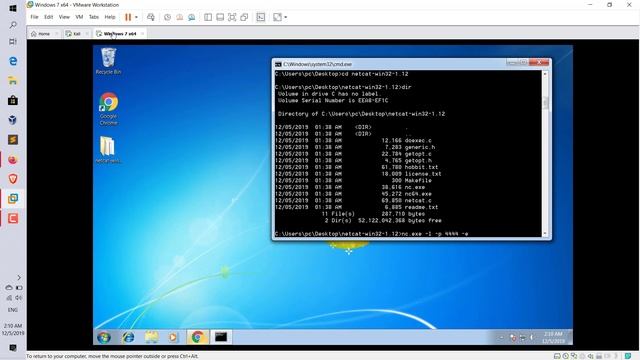The image size is (640, 360).
Task: Open the VM menu
Action: tap(79, 17)
